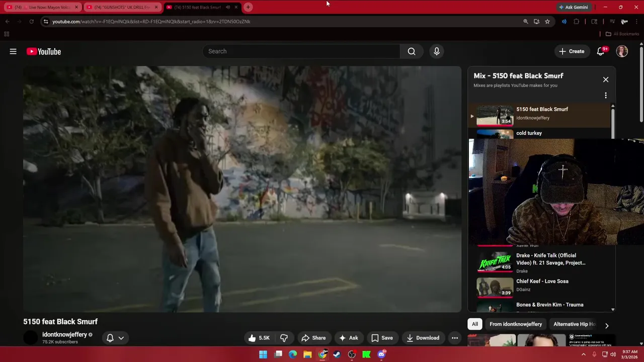Open Ask Gemini in Chrome

coord(573,7)
